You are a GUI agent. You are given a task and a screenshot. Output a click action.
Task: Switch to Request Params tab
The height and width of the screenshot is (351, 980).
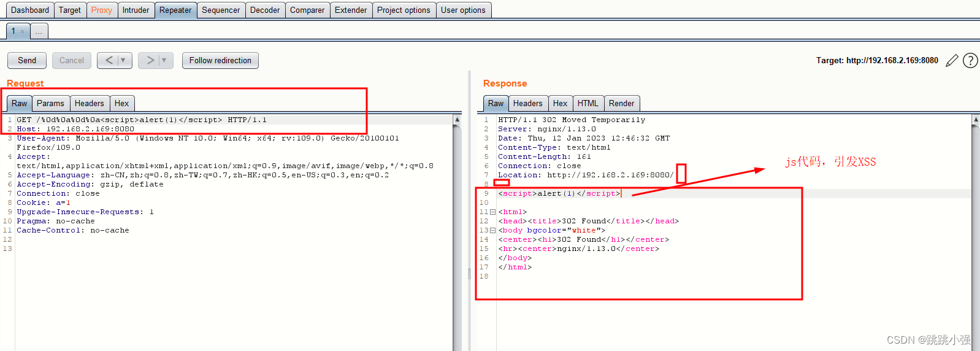pos(50,103)
